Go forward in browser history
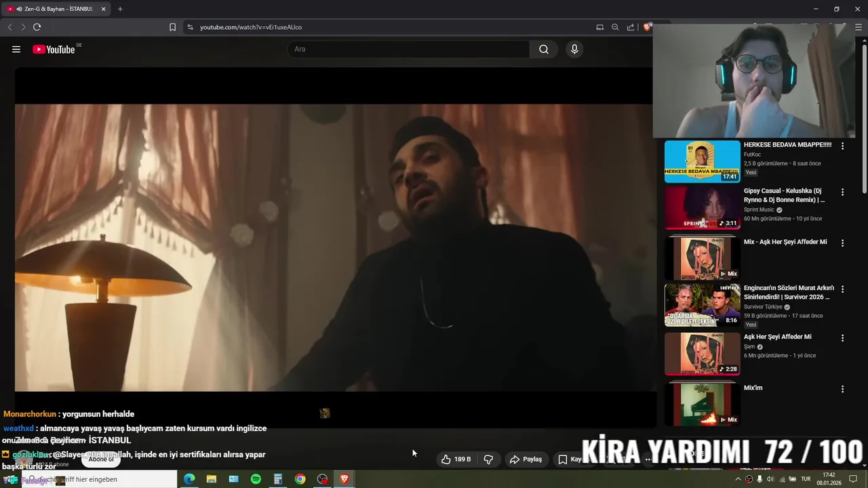The image size is (868, 488). pos(23,27)
